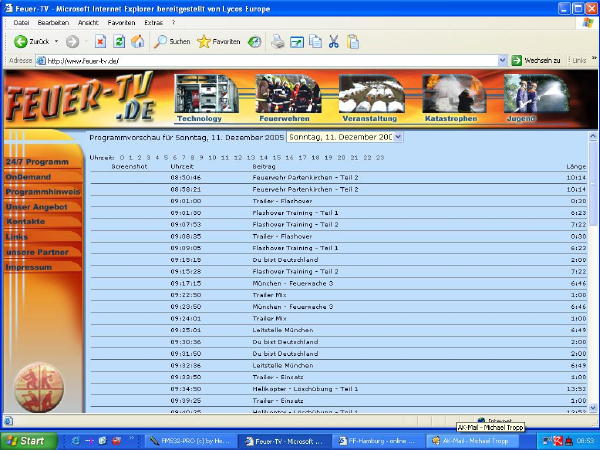
Task: Switch to FMS32-PRO taskbar window
Action: [191, 441]
